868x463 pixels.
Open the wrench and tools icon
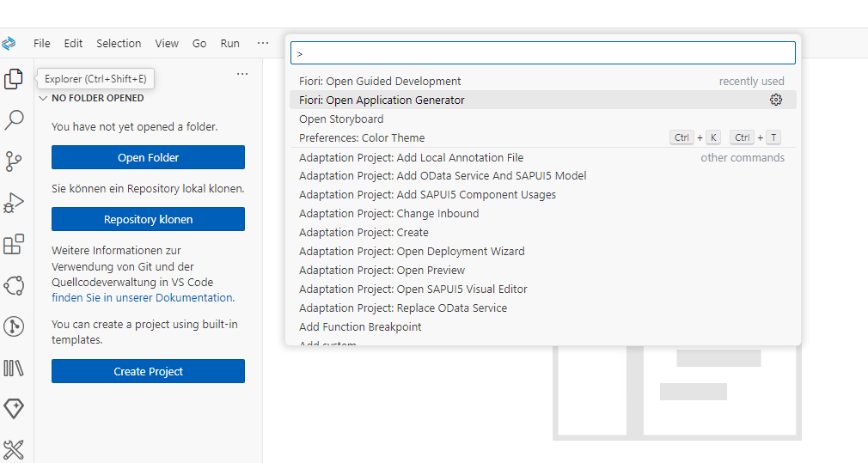(14, 450)
